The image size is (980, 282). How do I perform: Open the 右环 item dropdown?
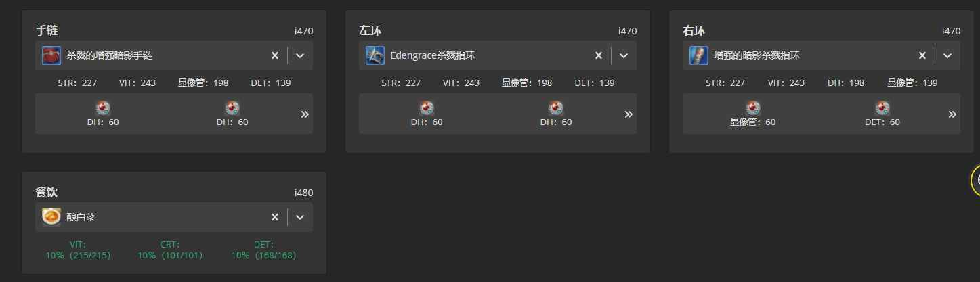[x=947, y=55]
